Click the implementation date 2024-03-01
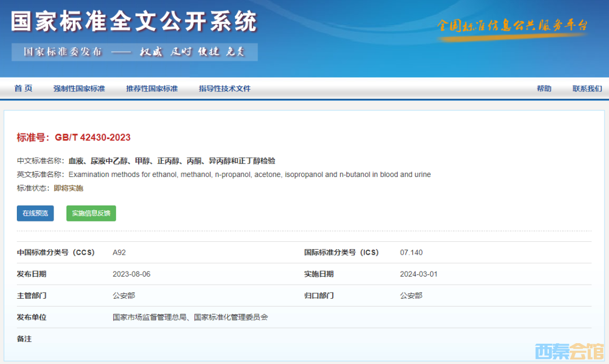Image resolution: width=609 pixels, height=364 pixels. [418, 274]
